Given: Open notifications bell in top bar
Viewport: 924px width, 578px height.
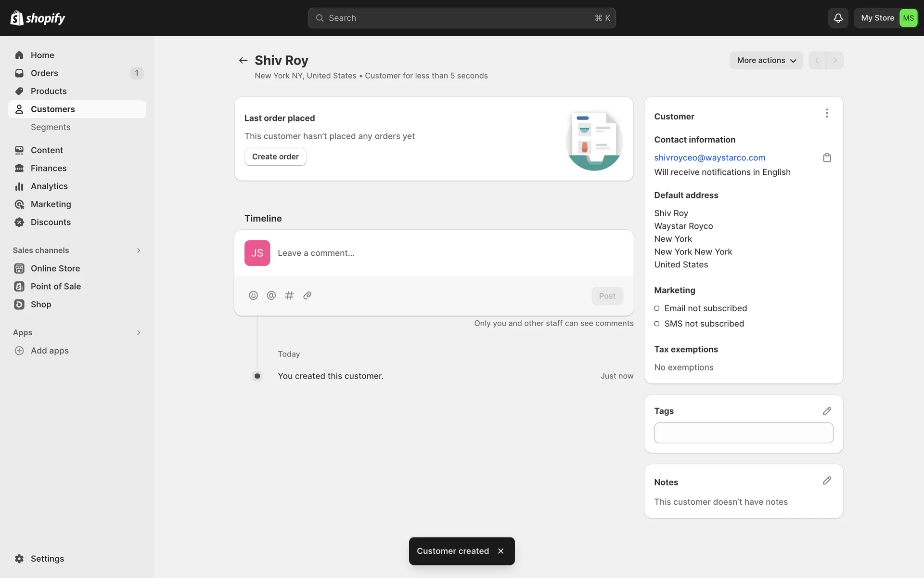Looking at the screenshot, I should pos(838,18).
